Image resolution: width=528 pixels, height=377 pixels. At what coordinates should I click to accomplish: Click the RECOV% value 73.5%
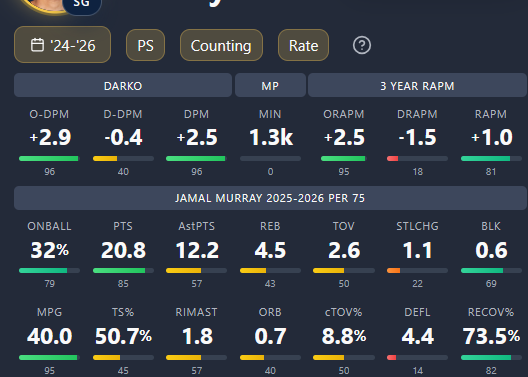(x=491, y=336)
